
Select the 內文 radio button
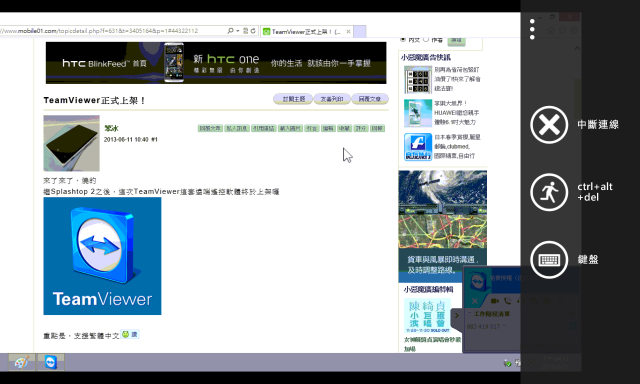coord(403,39)
